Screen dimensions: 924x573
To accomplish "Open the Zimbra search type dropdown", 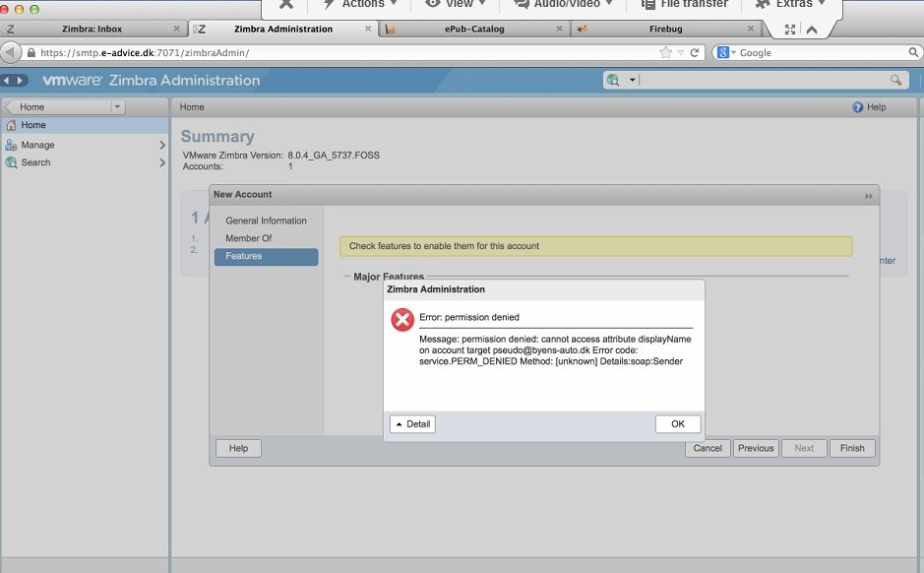I will tap(632, 80).
